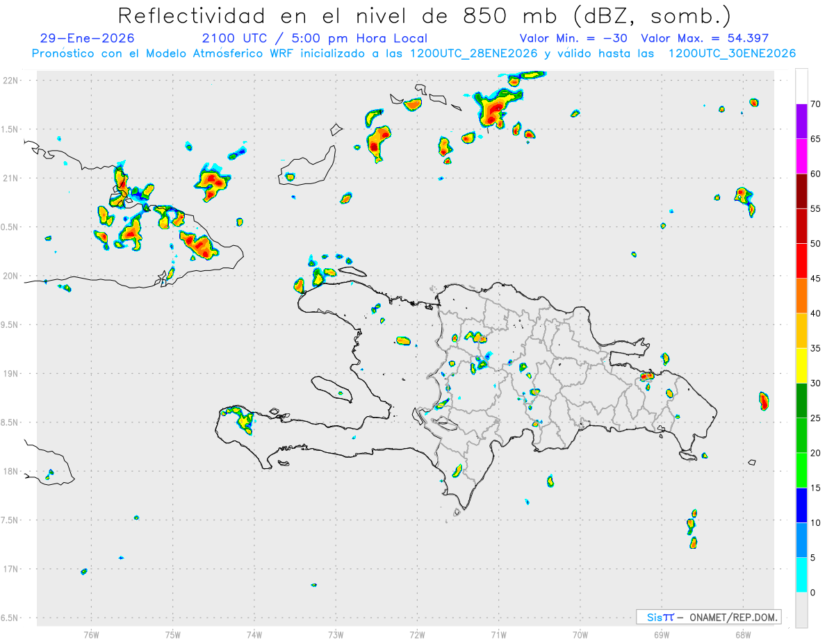
Task: Click the longitude label '70W'
Action: [x=580, y=634]
